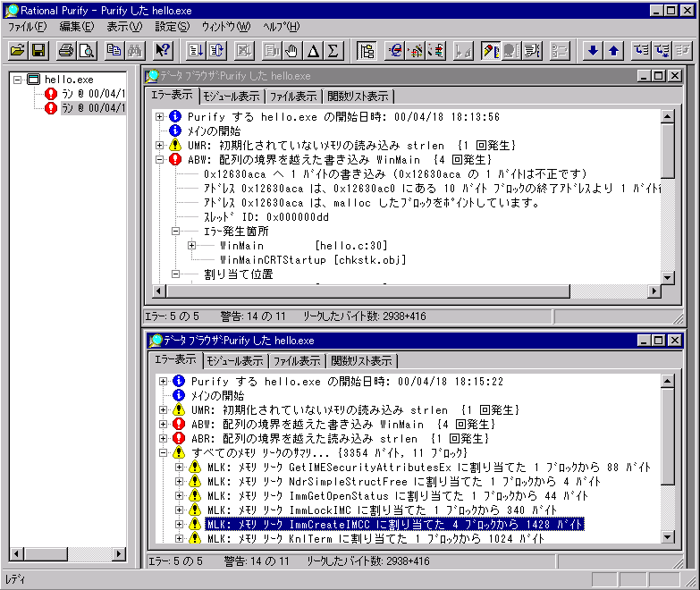Click the Copy toolbar icon

(114, 50)
